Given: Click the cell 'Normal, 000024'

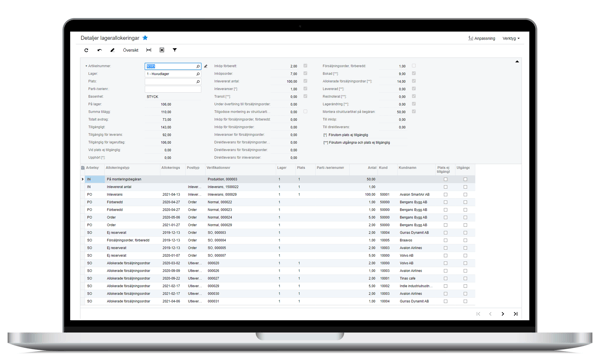Looking at the screenshot, I should pyautogui.click(x=220, y=217).
